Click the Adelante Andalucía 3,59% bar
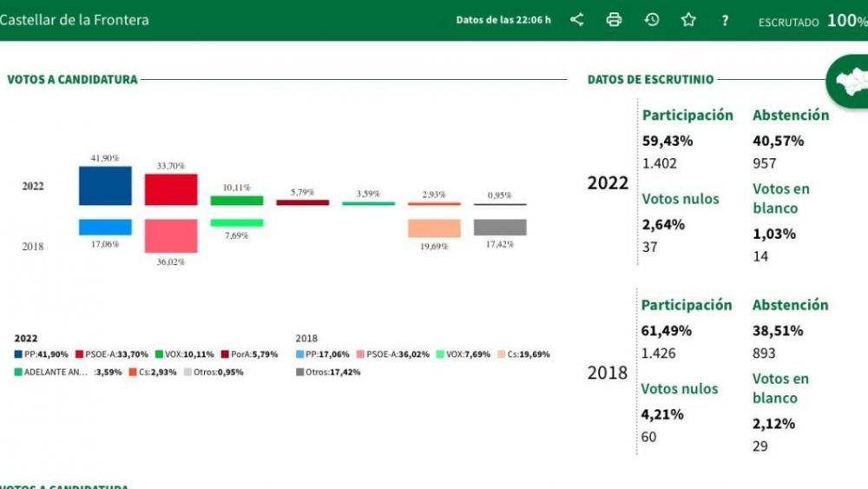 click(369, 204)
